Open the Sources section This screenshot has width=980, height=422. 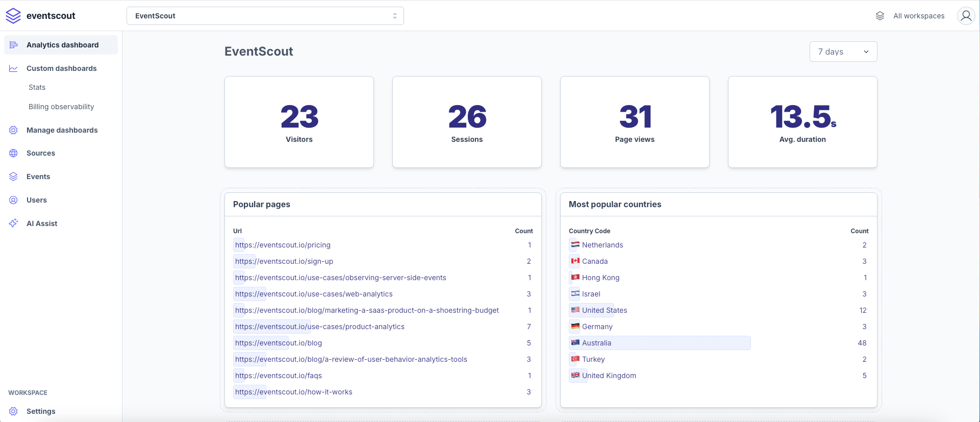pyautogui.click(x=41, y=153)
